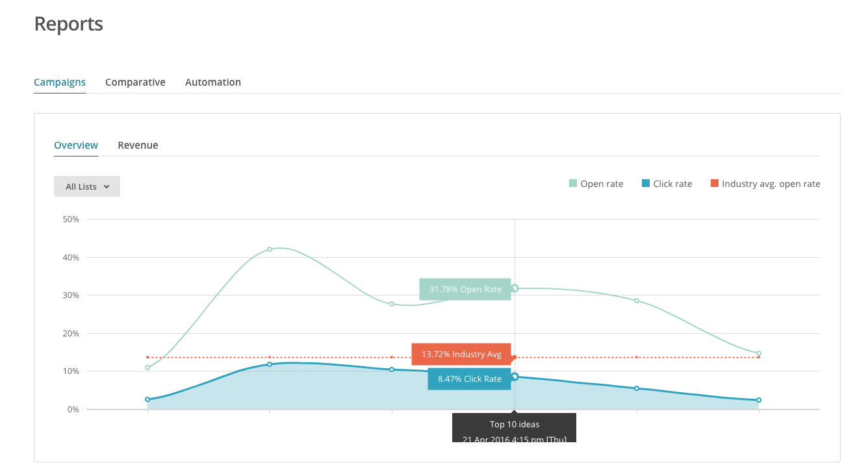
Task: Select the Overview sub-tab
Action: 76,145
